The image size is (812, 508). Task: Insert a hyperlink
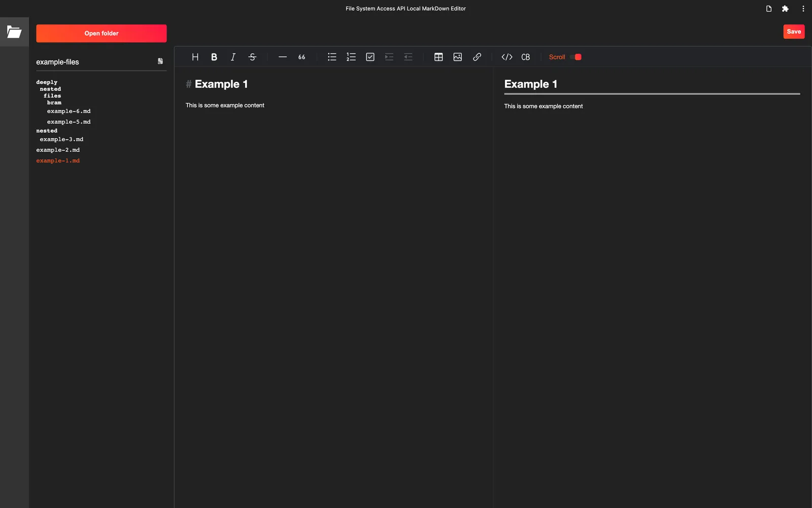[x=477, y=57]
